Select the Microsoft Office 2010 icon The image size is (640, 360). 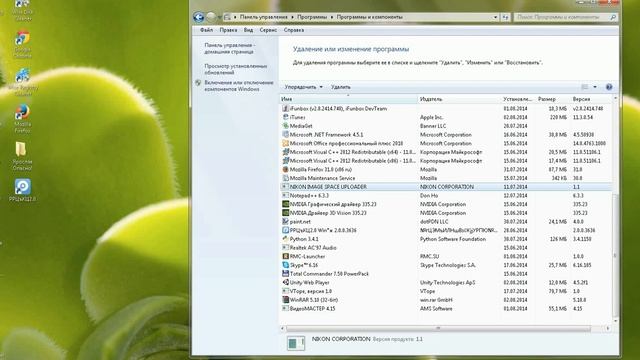coord(285,143)
